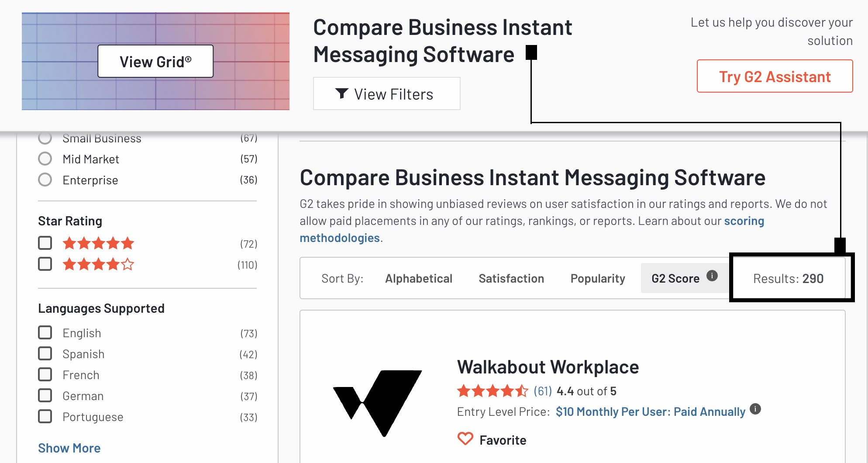868x463 pixels.
Task: Click the five-star count (72)
Action: (x=248, y=244)
